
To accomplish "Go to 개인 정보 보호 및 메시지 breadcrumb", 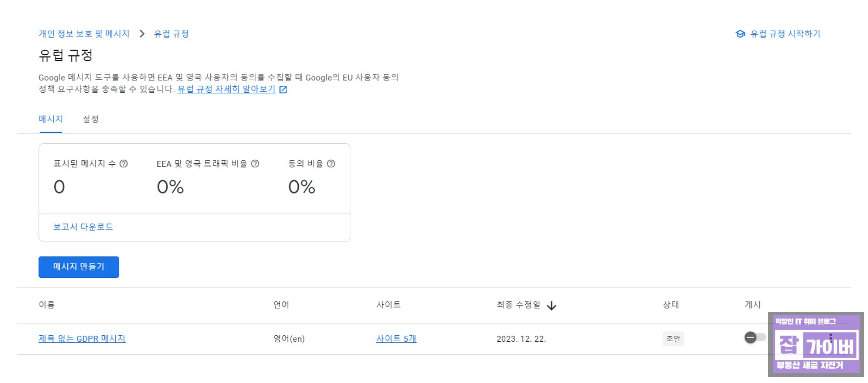I will [84, 34].
